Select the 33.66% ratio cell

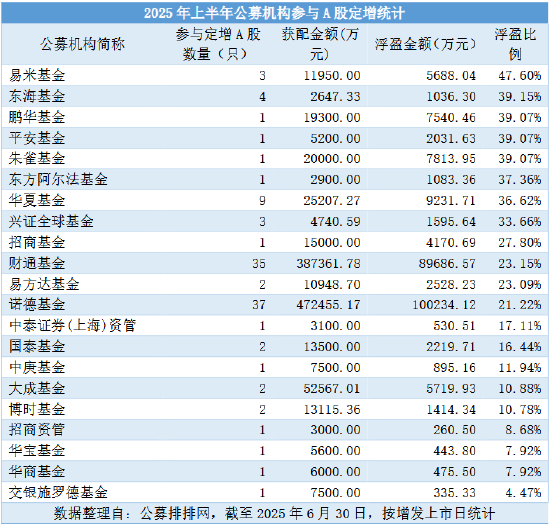click(520, 222)
